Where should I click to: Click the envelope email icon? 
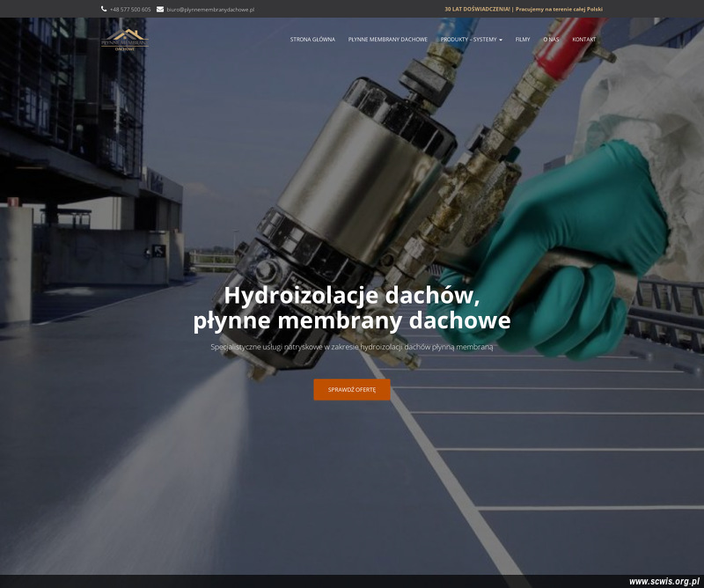click(160, 9)
